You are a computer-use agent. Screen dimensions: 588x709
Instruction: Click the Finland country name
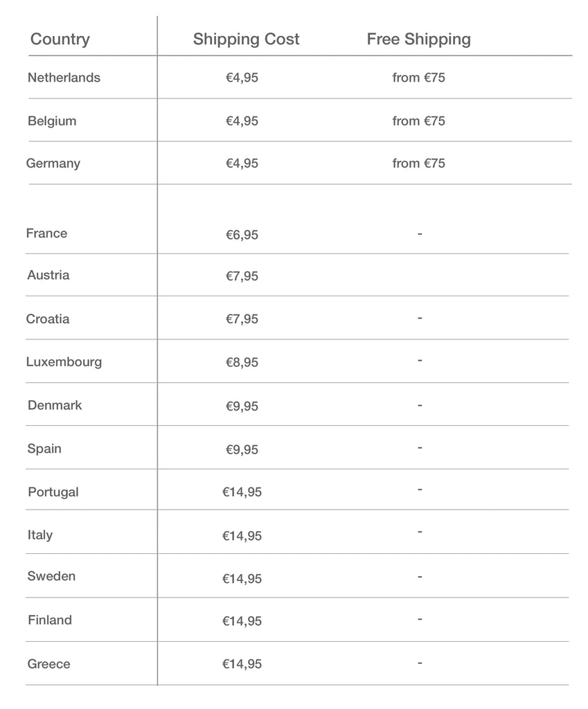pos(50,620)
